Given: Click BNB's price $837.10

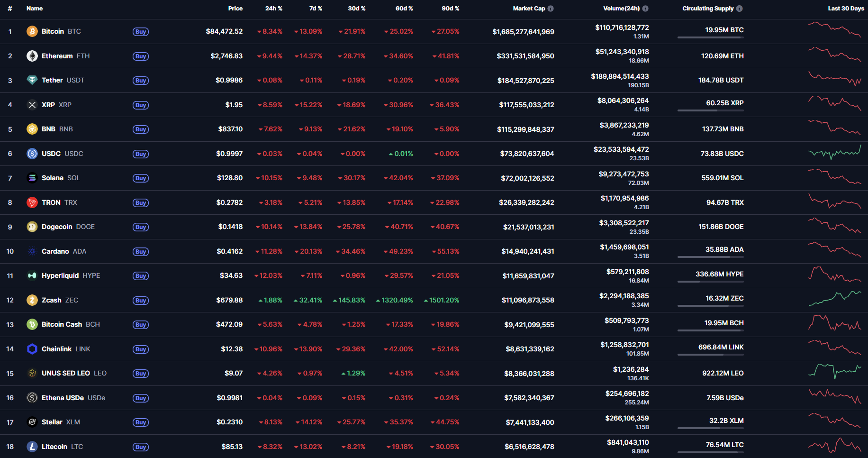Looking at the screenshot, I should (x=230, y=129).
